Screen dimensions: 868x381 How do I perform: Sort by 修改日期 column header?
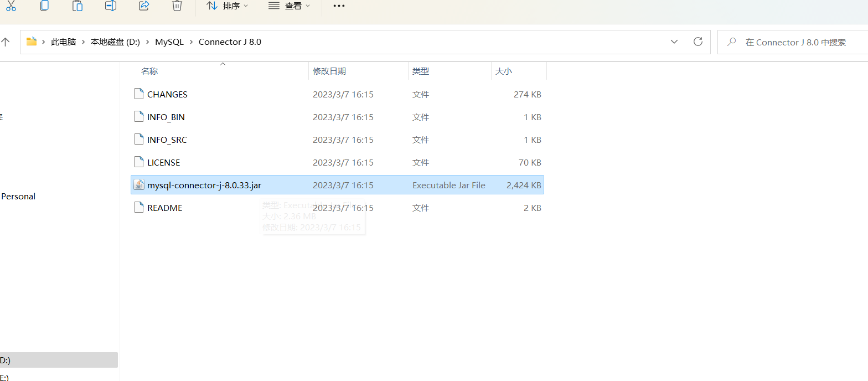(x=329, y=71)
